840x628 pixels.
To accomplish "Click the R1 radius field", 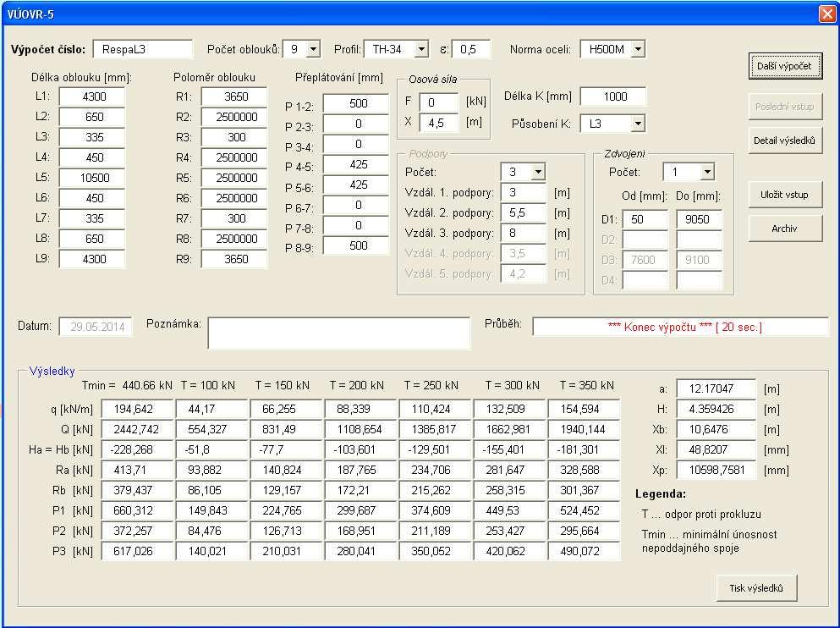I will point(234,97).
